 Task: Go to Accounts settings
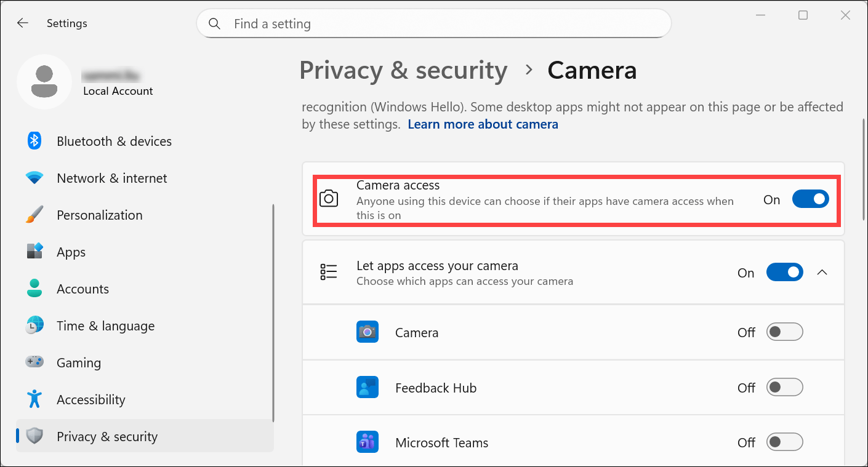tap(82, 289)
